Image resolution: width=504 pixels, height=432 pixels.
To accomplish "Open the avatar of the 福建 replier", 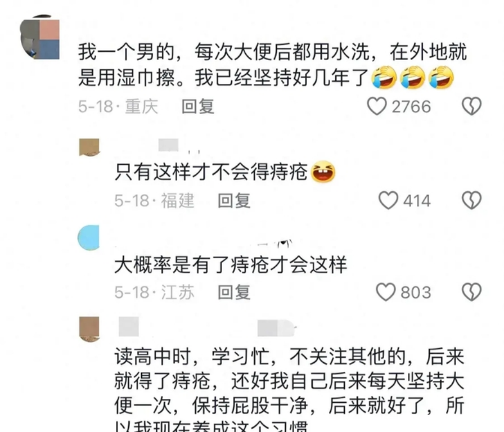I will click(89, 147).
